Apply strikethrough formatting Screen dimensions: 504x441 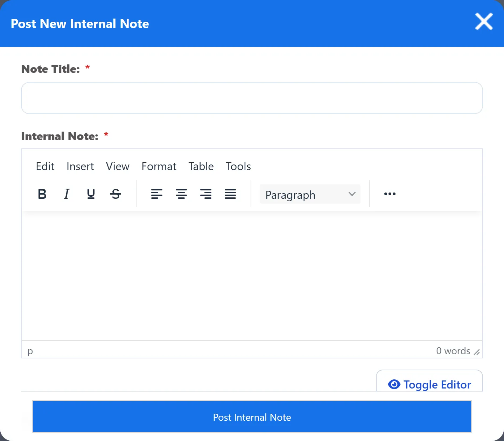[115, 194]
